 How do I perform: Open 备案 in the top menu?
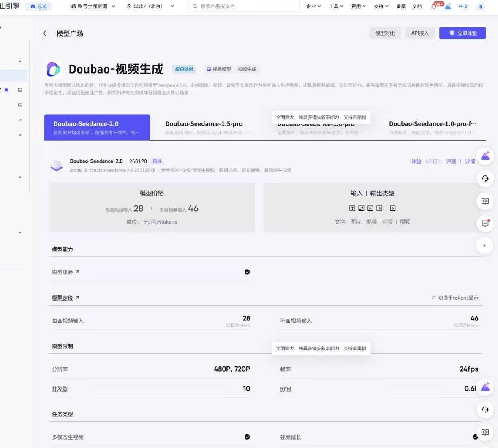click(x=401, y=6)
